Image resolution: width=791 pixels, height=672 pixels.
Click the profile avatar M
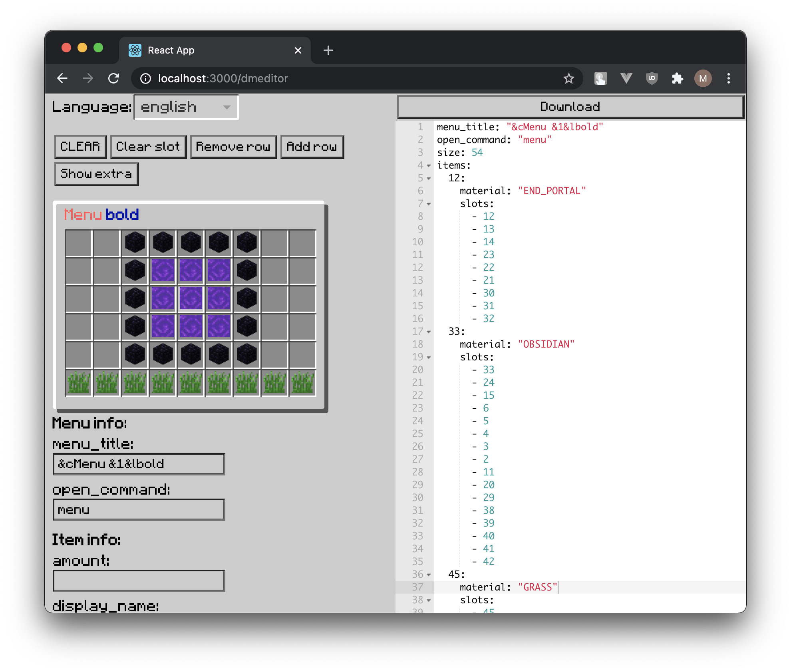pyautogui.click(x=703, y=78)
